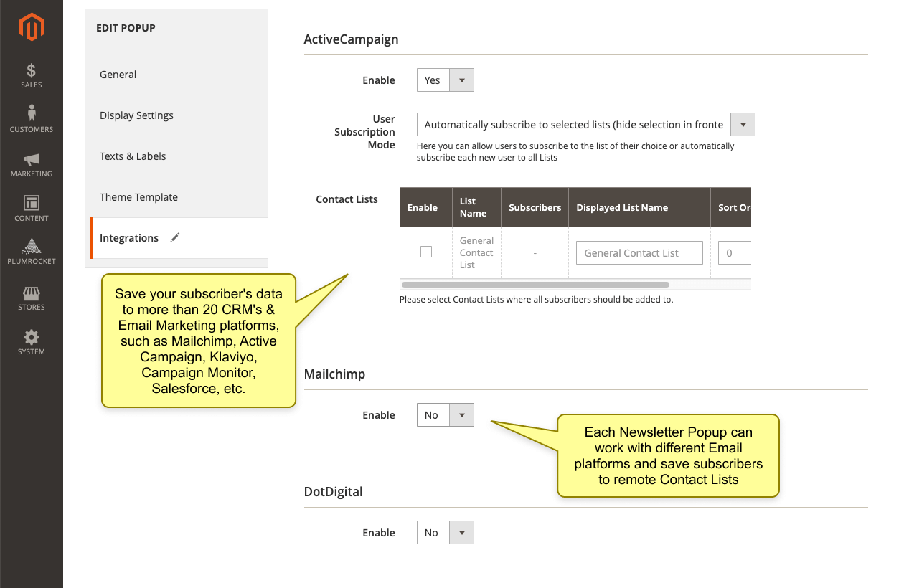Click the Magento logo icon
The width and height of the screenshot is (904, 588).
click(x=32, y=27)
